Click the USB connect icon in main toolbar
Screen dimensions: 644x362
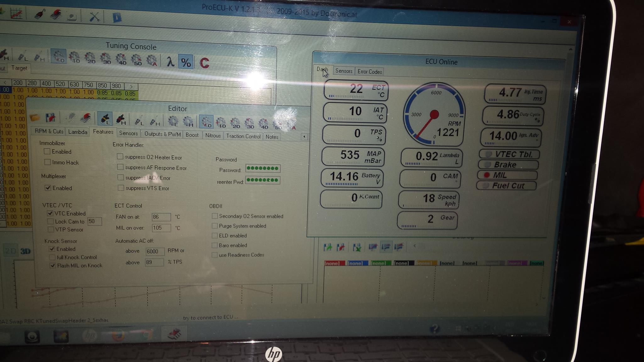click(x=40, y=14)
